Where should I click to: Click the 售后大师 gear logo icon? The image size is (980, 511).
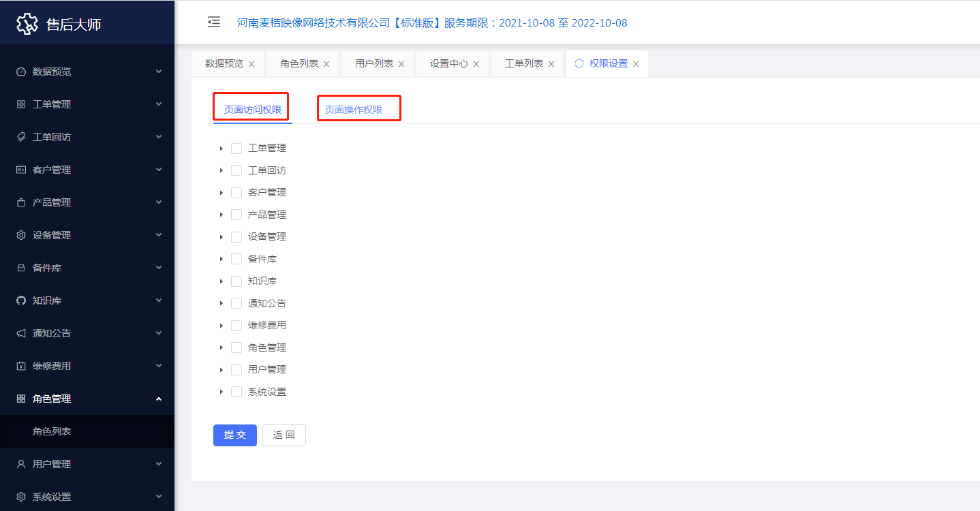(27, 24)
